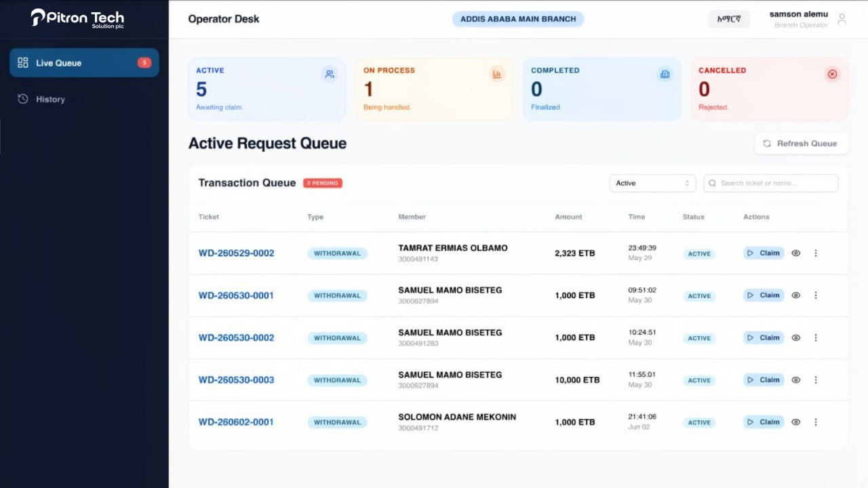Click the Time column header
868x488 pixels.
click(637, 217)
